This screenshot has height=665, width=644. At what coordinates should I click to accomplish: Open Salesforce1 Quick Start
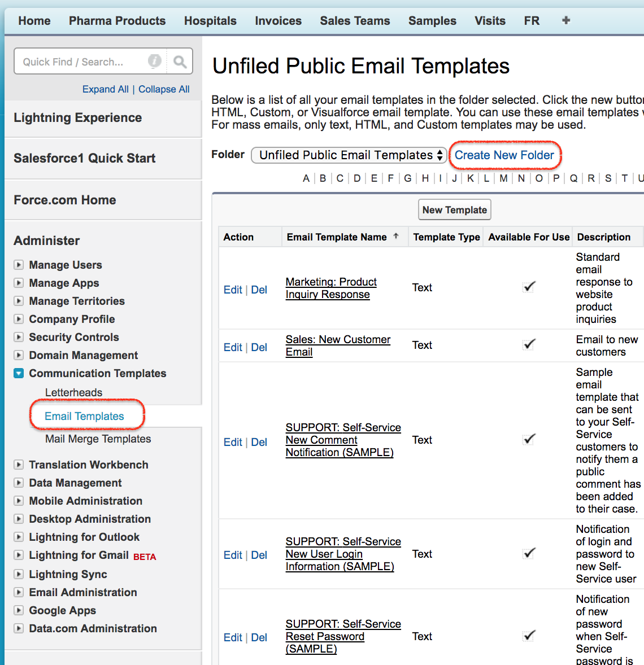click(85, 158)
